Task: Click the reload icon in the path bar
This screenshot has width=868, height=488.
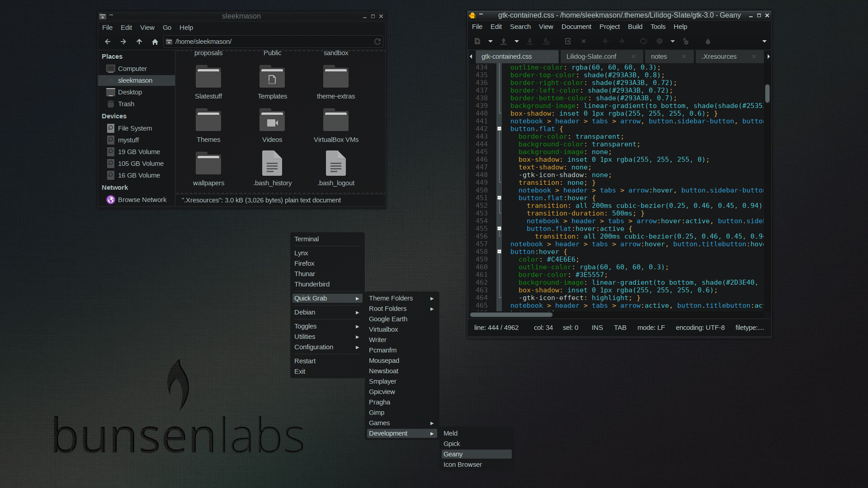Action: [x=377, y=42]
